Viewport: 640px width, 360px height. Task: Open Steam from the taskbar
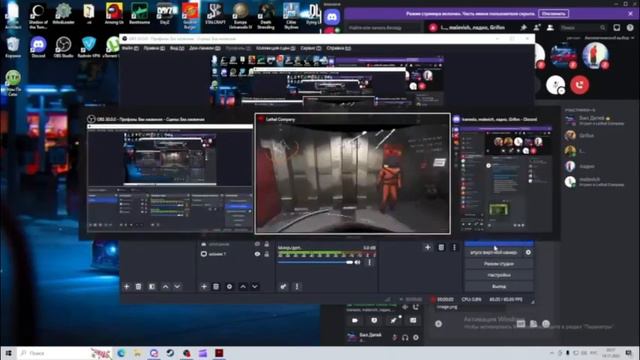pyautogui.click(x=170, y=353)
